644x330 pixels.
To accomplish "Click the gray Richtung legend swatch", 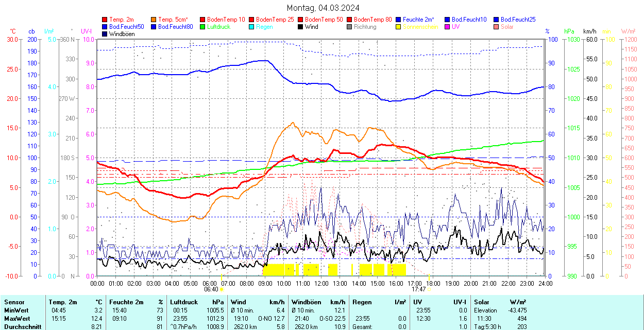I will (349, 27).
